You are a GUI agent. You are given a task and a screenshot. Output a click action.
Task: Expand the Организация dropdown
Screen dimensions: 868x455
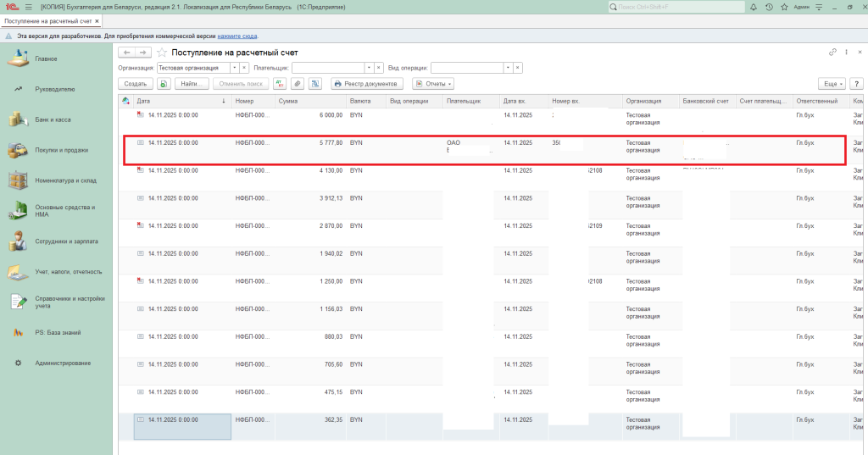click(234, 68)
